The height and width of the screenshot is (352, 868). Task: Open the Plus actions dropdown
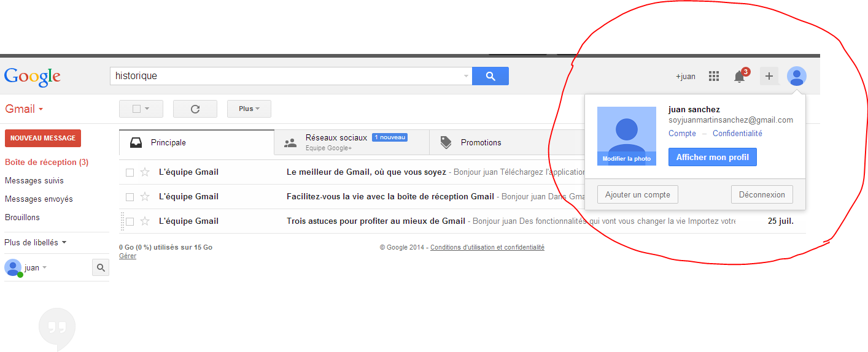click(249, 109)
